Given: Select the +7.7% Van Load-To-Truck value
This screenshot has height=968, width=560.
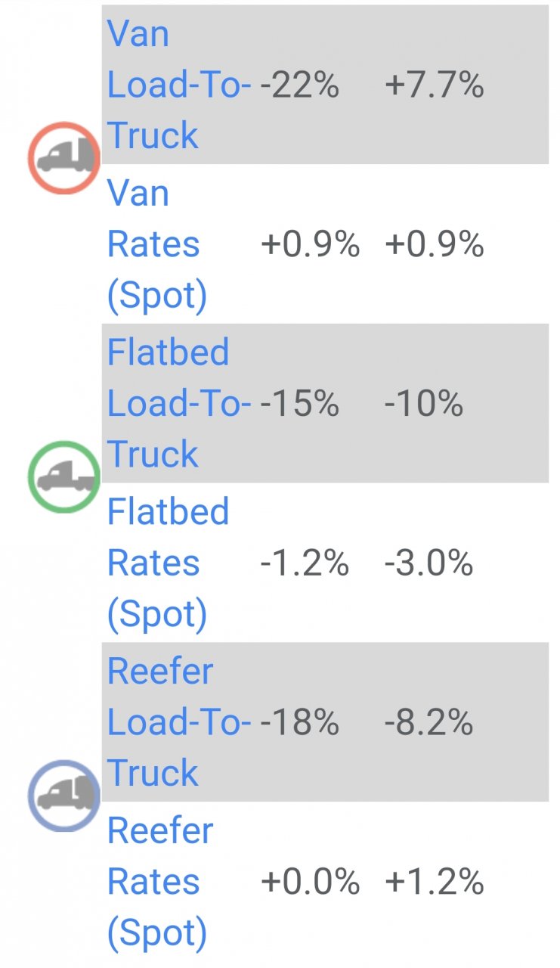Looking at the screenshot, I should 434,85.
